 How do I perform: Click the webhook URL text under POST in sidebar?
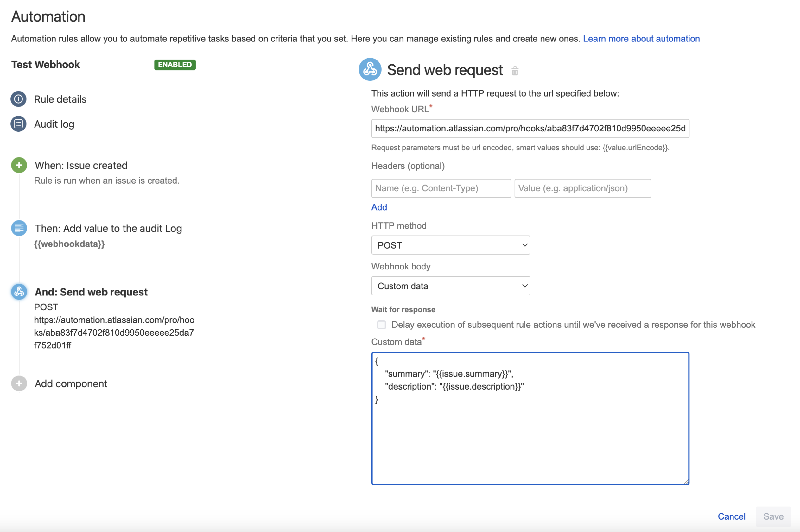tap(114, 332)
